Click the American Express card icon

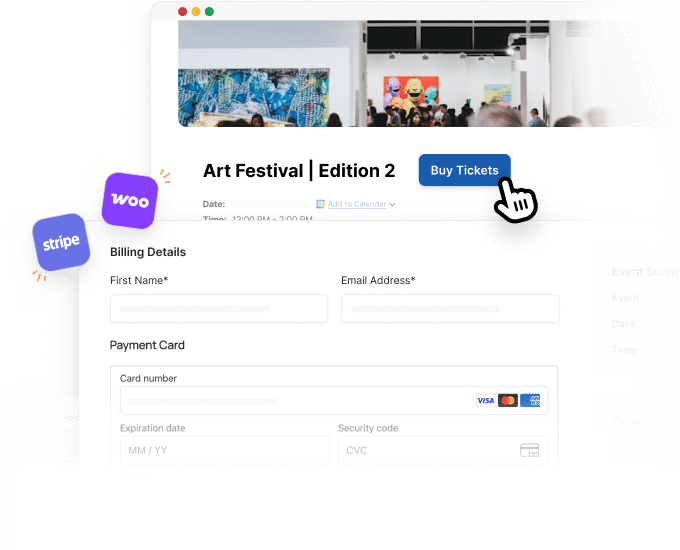coord(530,400)
